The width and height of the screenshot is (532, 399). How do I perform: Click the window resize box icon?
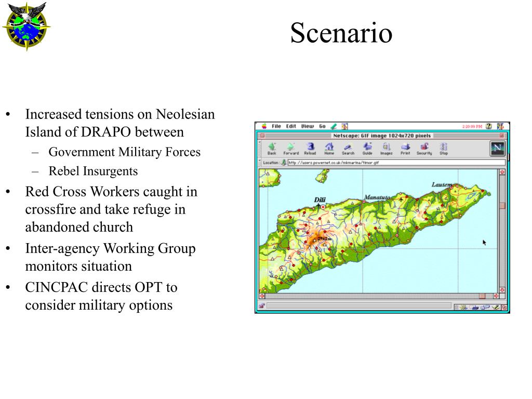tap(504, 308)
